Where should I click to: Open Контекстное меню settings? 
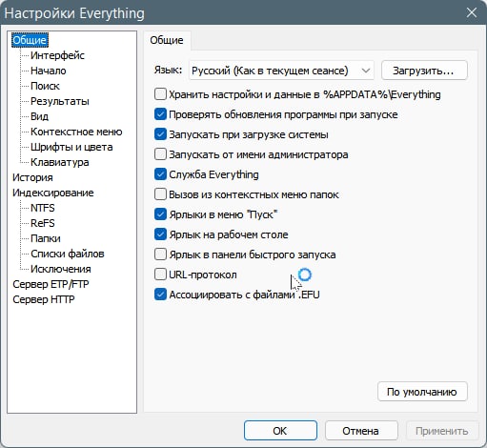pos(76,132)
